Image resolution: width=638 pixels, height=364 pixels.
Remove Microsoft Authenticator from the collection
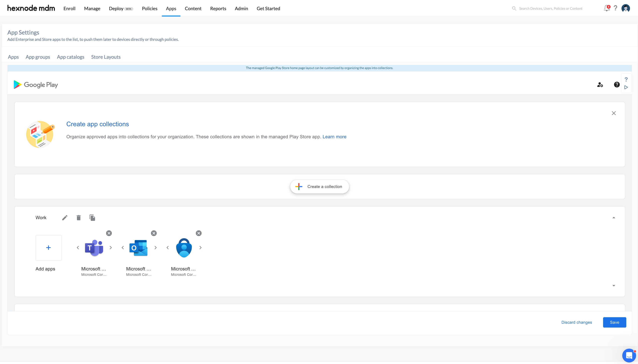[199, 233]
